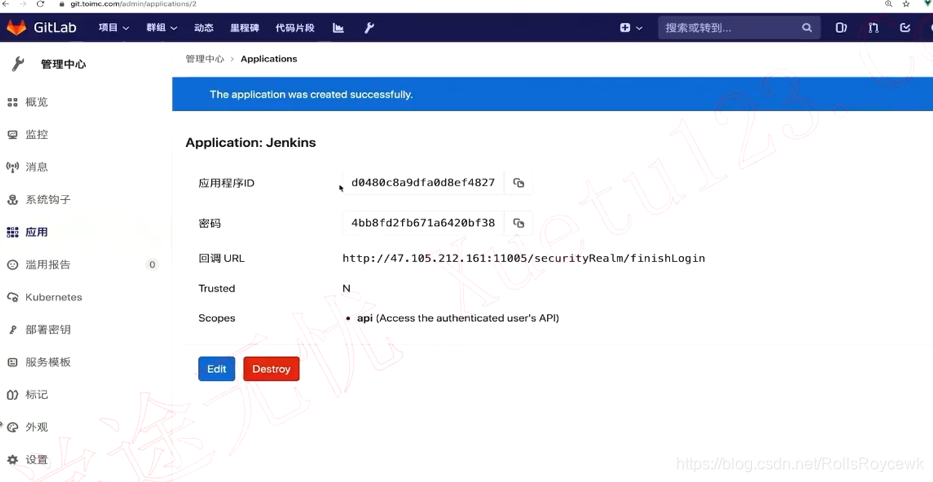The width and height of the screenshot is (933, 482).
Task: Open admin area wrench icon in navbar
Action: (369, 27)
